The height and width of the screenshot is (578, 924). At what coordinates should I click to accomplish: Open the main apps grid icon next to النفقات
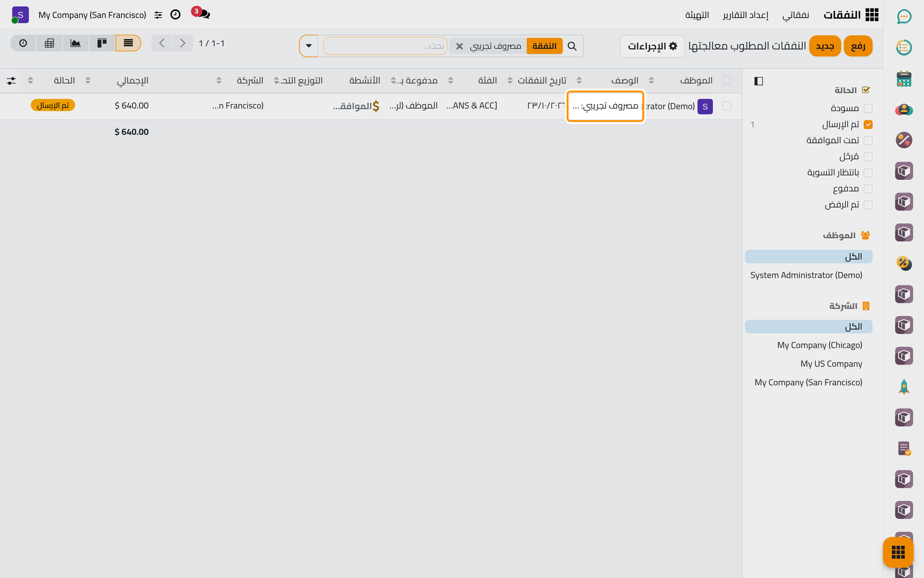(x=872, y=15)
